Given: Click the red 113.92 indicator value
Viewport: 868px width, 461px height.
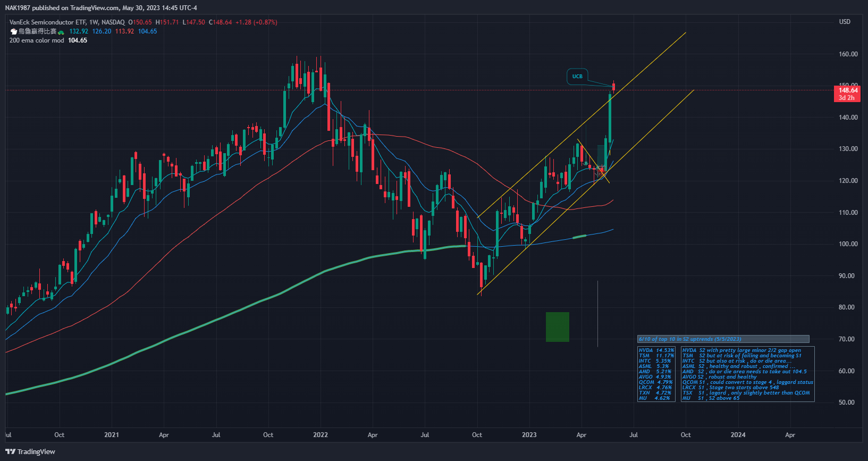Looking at the screenshot, I should (x=124, y=31).
